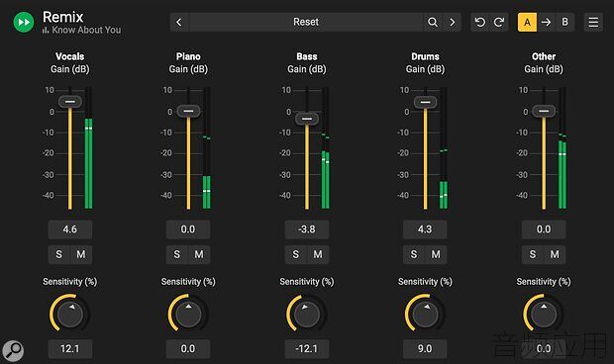The image size is (614, 364).
Task: Click Vocals gain value field 4.6
Action: coord(70,229)
